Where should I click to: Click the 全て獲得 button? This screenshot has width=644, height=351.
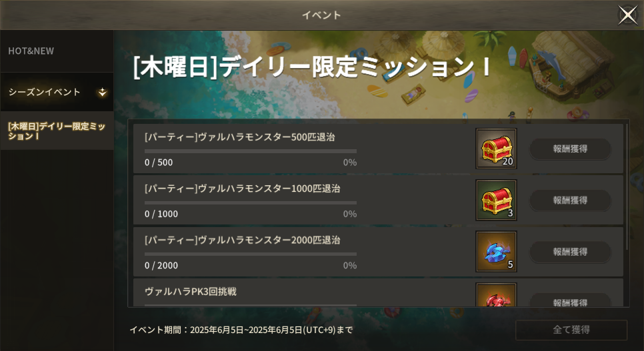coord(571,330)
